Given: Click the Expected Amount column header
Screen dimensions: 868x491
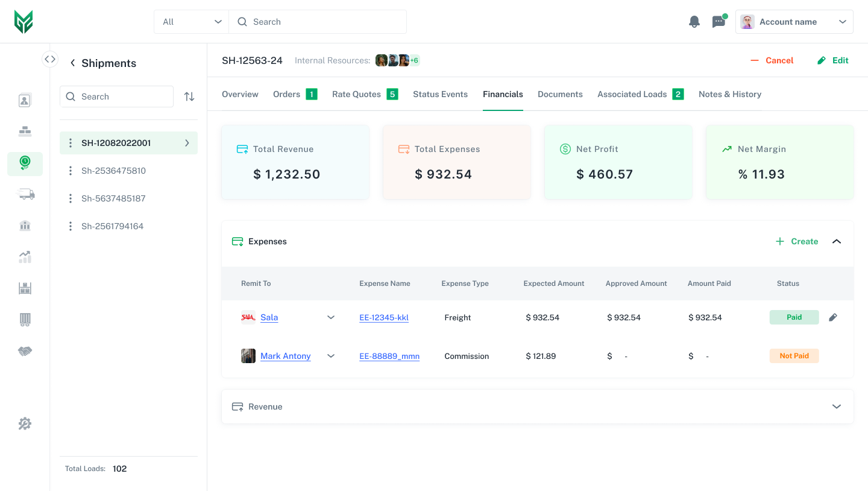Looking at the screenshot, I should tap(554, 284).
